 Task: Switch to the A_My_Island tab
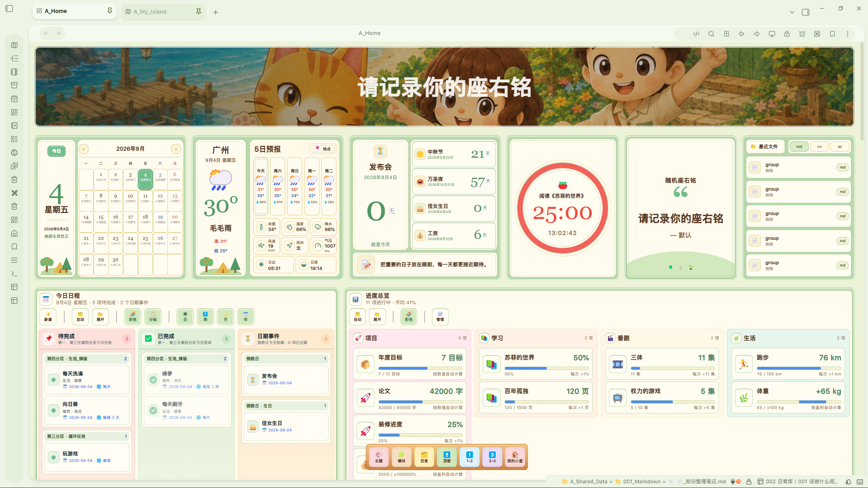[163, 12]
